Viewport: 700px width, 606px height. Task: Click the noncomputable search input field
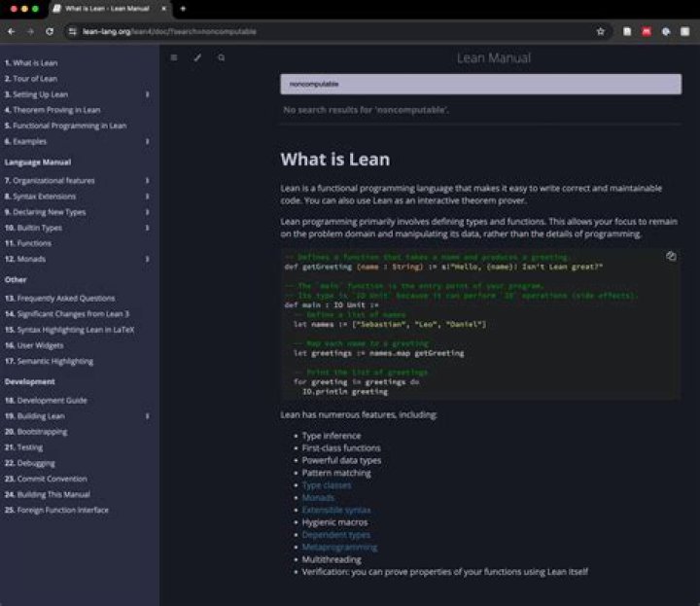click(x=481, y=84)
